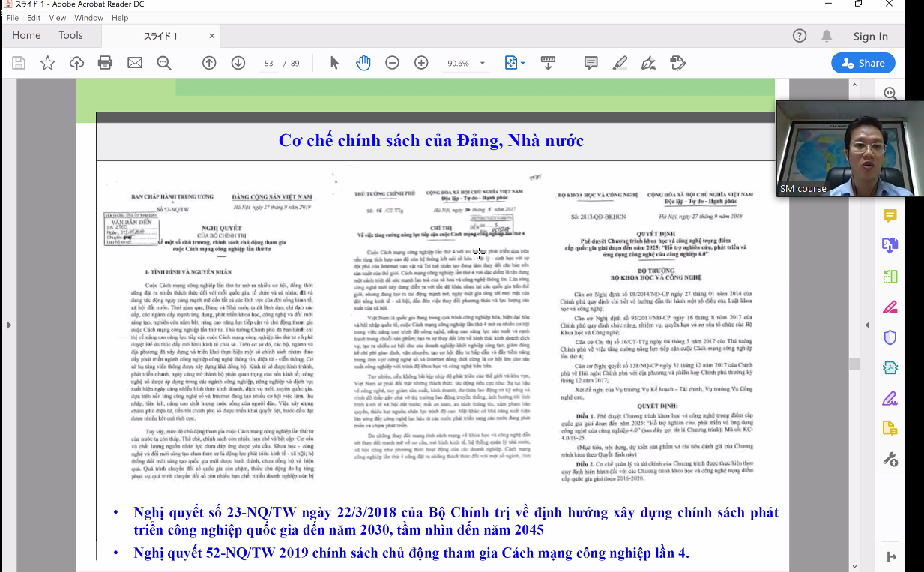Open the Fill & Sign sidebar tool
924x572 pixels.
(890, 397)
